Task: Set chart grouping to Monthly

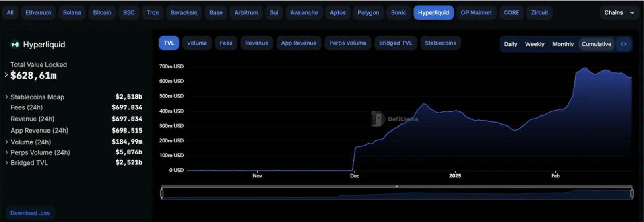Action: 563,44
